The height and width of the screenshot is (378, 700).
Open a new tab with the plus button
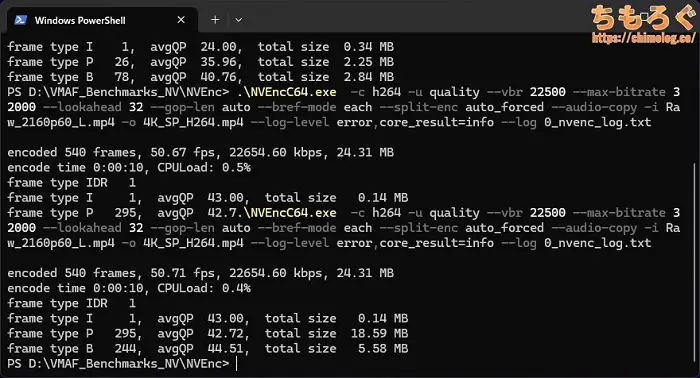(215, 20)
